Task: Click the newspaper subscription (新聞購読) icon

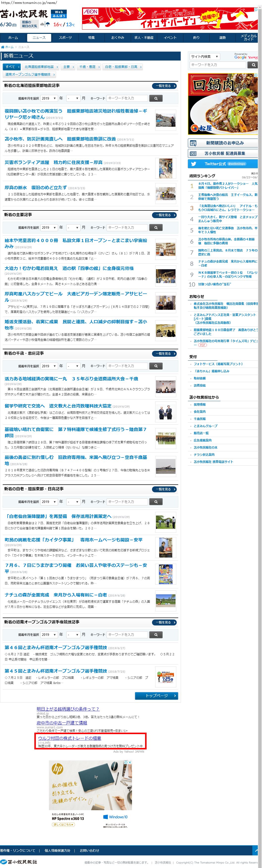Action: [193, 143]
